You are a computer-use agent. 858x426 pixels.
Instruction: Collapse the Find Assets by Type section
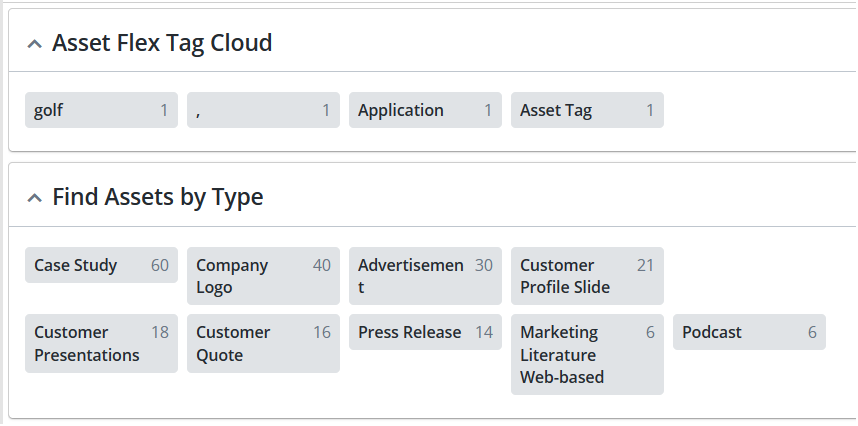(x=34, y=198)
